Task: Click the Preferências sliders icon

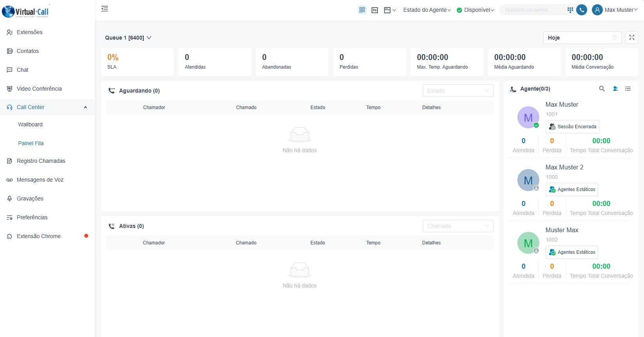Action: 9,217
